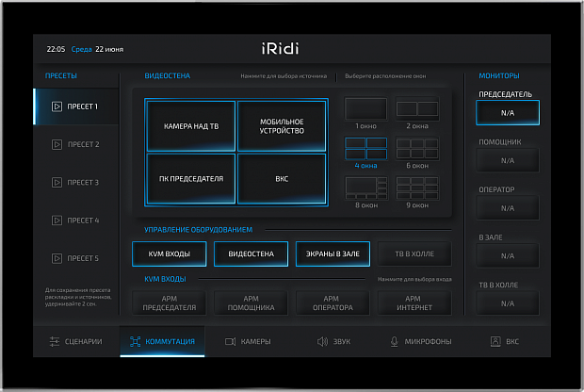Image resolution: width=584 pixels, height=392 pixels.
Task: Select the Мобильное устройство video wall tile
Action: coord(283,125)
